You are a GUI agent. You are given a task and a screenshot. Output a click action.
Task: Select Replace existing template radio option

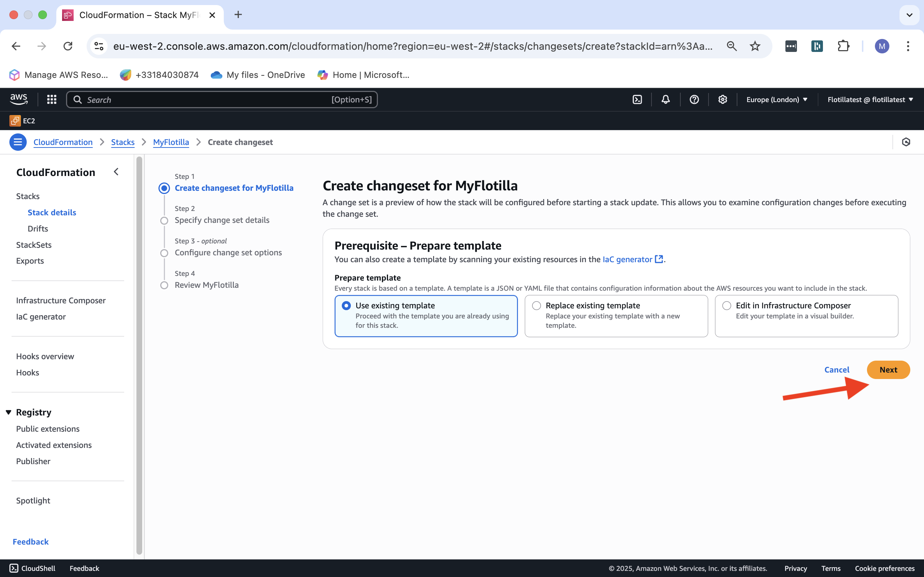coord(536,306)
